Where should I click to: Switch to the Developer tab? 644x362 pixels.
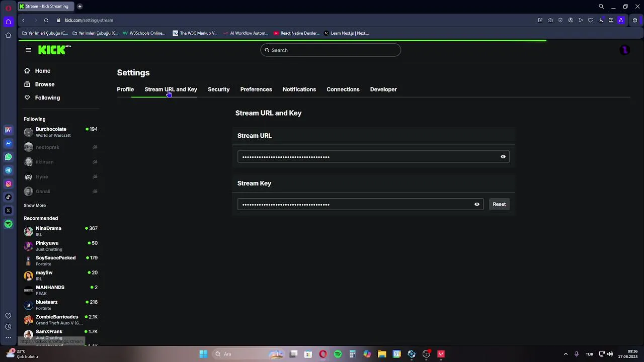coord(383,89)
